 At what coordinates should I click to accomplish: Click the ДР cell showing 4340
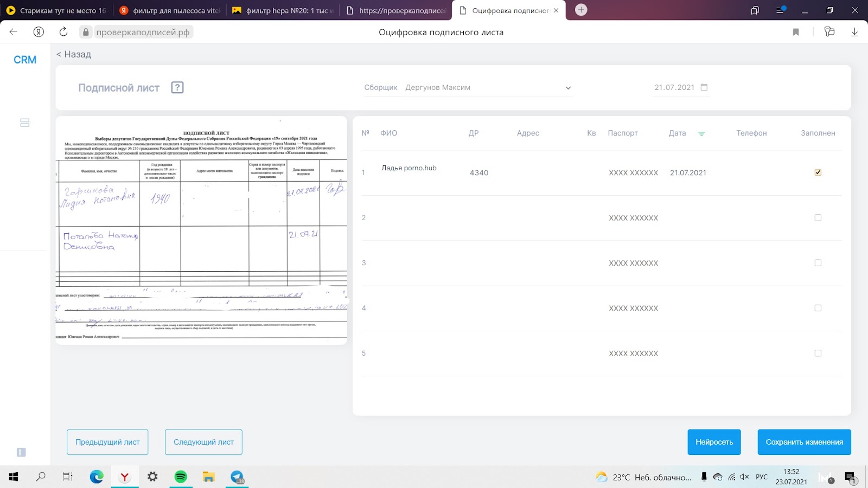point(479,172)
